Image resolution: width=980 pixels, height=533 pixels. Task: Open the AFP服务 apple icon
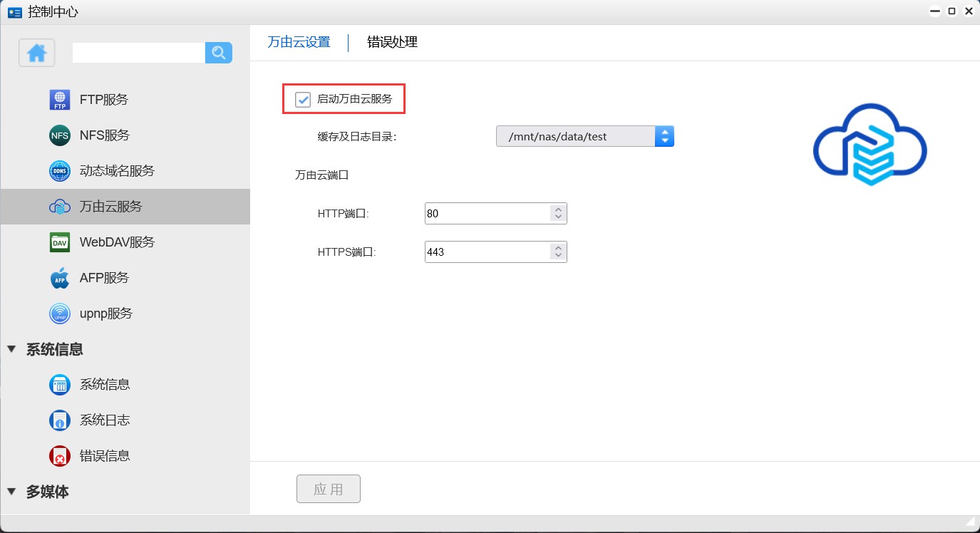(x=60, y=278)
